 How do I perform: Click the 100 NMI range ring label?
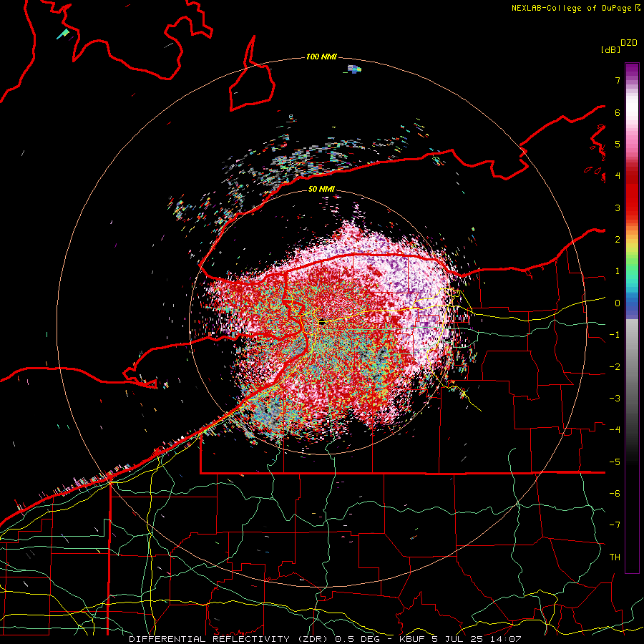321,57
